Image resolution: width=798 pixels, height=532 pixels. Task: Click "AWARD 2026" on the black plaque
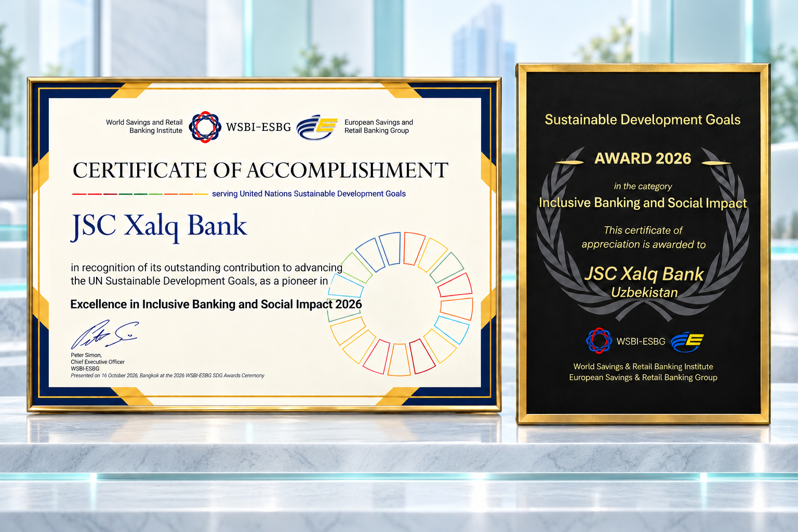click(643, 158)
